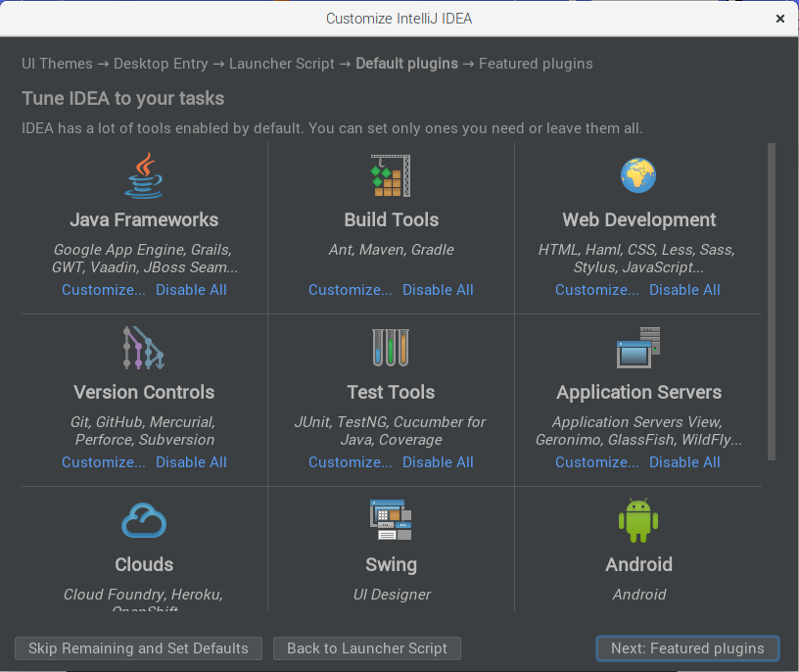Image resolution: width=799 pixels, height=672 pixels.
Task: Click the Application Servers monitor icon
Action: click(638, 348)
